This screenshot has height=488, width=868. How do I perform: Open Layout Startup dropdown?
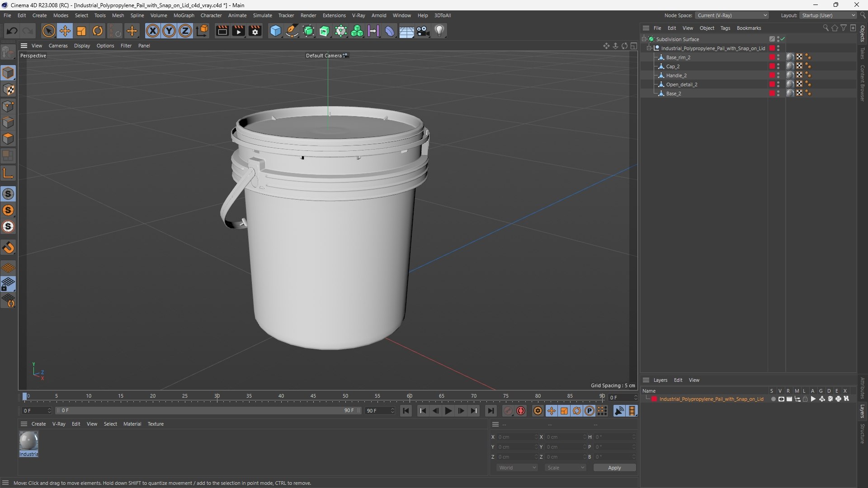[x=829, y=15]
